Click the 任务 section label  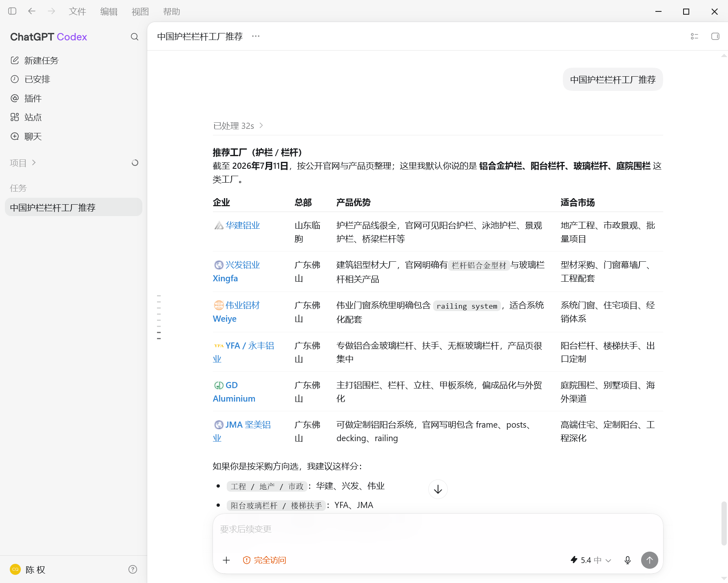click(x=18, y=188)
